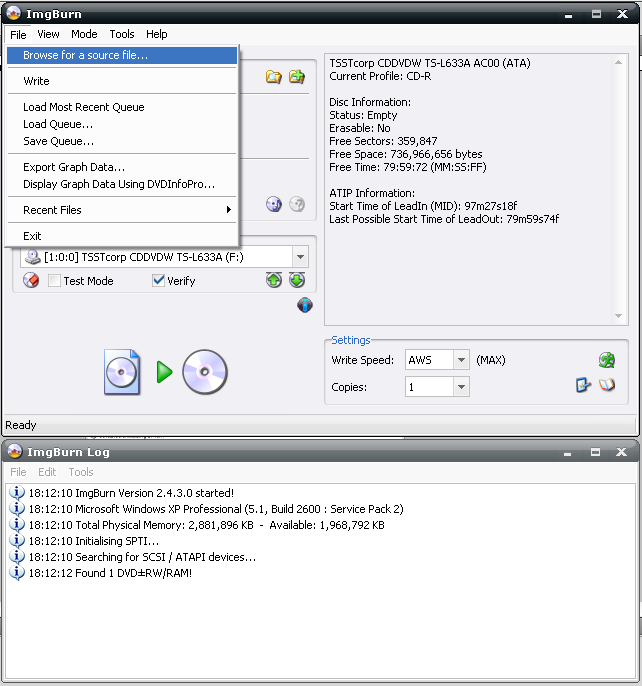
Task: Open Edit menu in ImgBurn Log window
Action: coord(47,472)
